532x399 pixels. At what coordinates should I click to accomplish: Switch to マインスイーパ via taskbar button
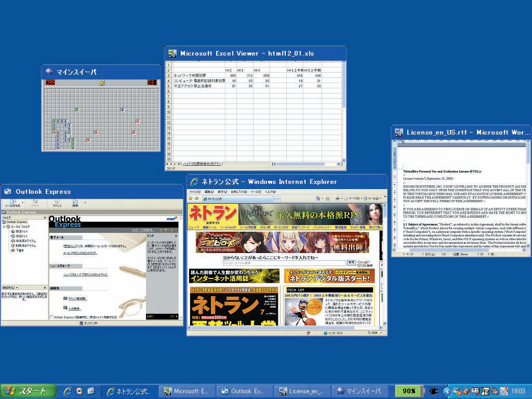360,391
